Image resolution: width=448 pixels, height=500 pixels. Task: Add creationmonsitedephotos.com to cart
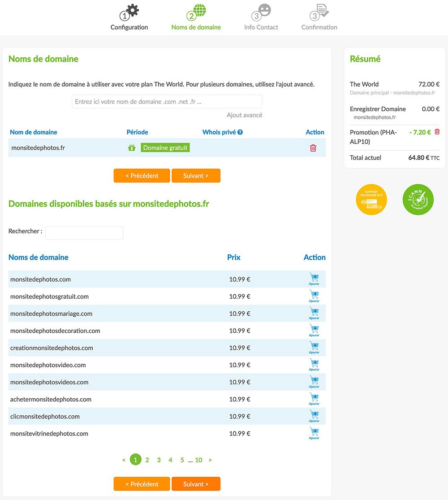(314, 348)
